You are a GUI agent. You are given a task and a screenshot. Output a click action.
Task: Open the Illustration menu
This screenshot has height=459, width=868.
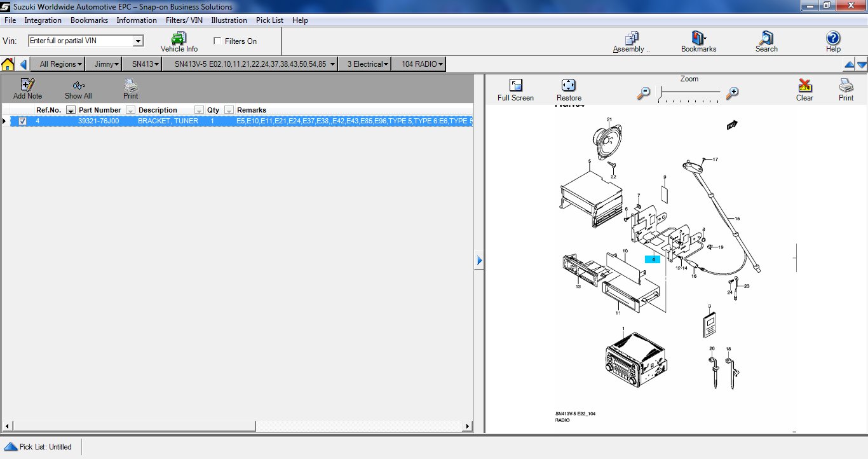[x=229, y=20]
